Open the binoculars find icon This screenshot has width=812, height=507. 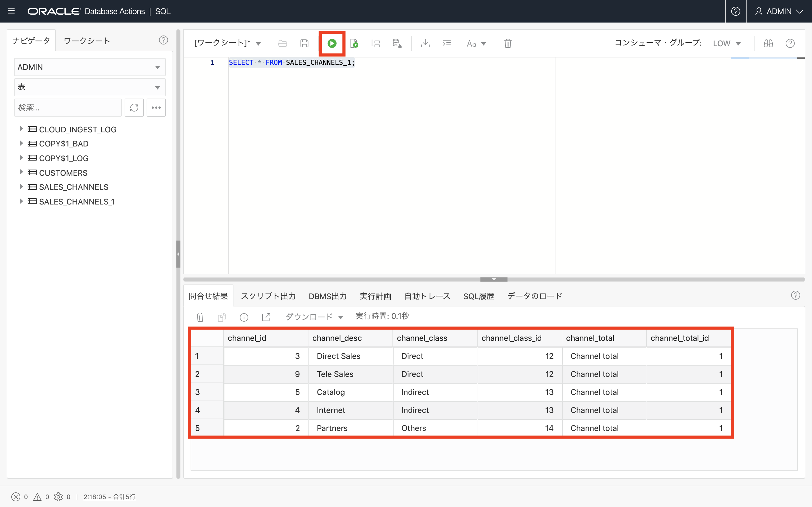768,43
